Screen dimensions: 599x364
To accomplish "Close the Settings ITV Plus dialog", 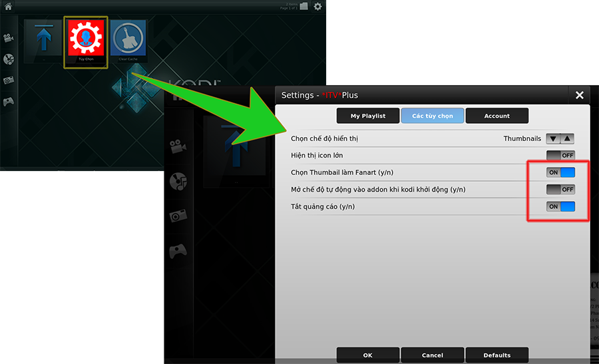I will (580, 95).
